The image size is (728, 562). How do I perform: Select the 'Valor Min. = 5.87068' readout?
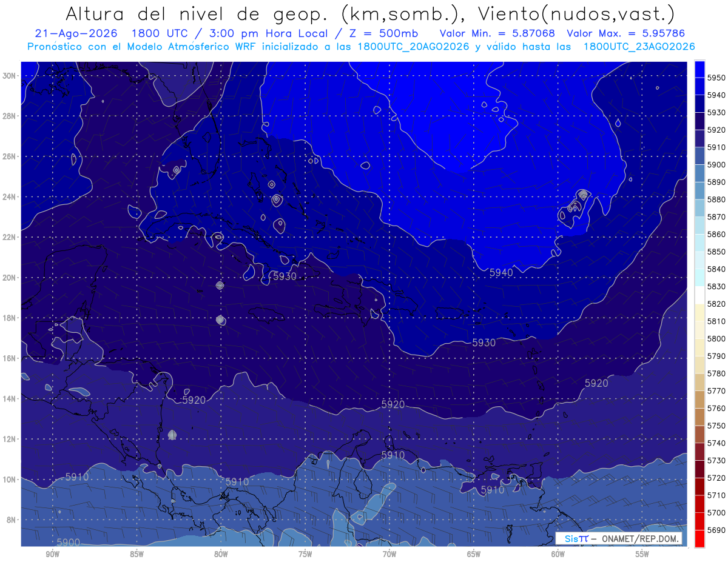click(x=498, y=33)
